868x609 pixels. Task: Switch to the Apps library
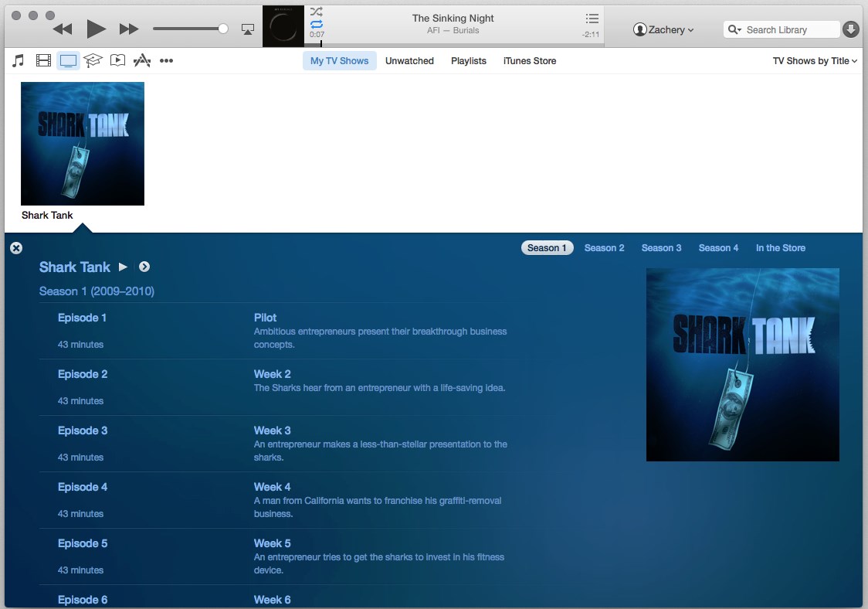142,60
